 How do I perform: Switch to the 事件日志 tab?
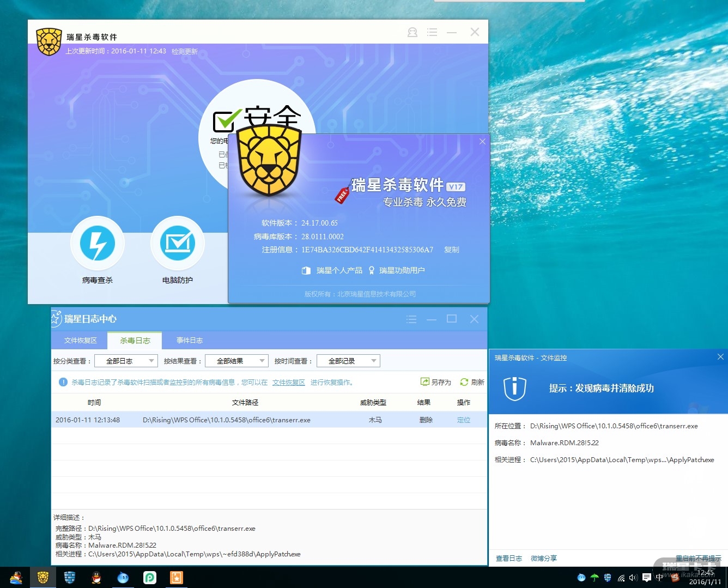coord(190,341)
